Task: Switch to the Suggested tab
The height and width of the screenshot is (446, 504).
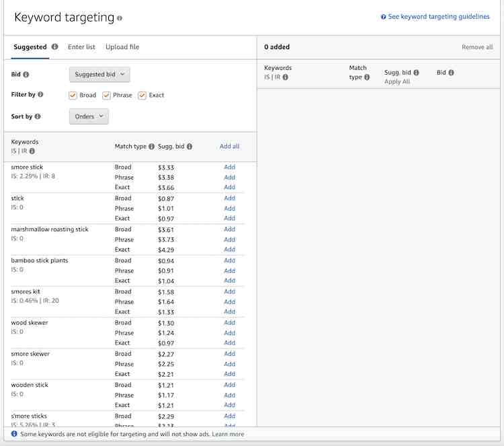Action: click(30, 47)
